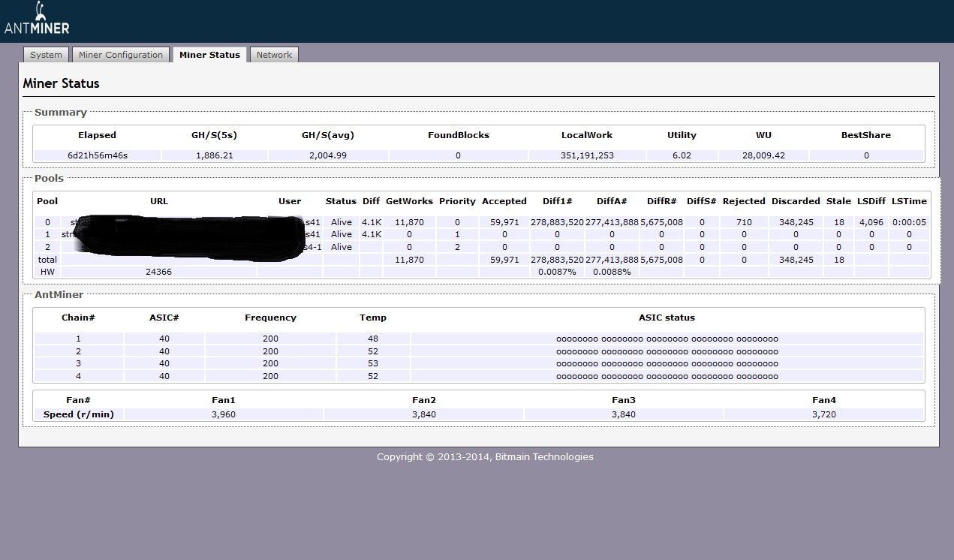The width and height of the screenshot is (954, 560).
Task: Click the Discarded column header
Action: pos(796,201)
